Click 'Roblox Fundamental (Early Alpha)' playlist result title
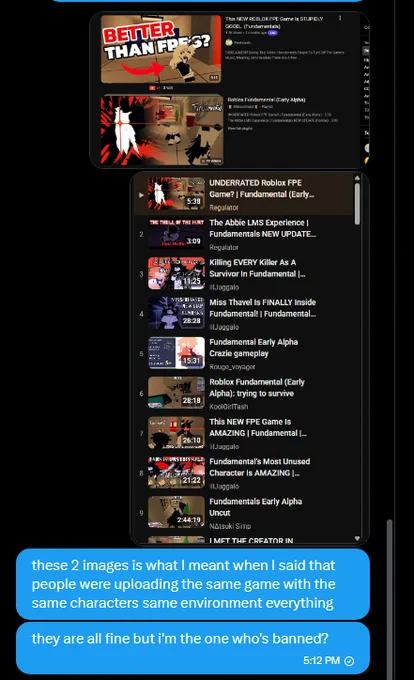 point(266,99)
